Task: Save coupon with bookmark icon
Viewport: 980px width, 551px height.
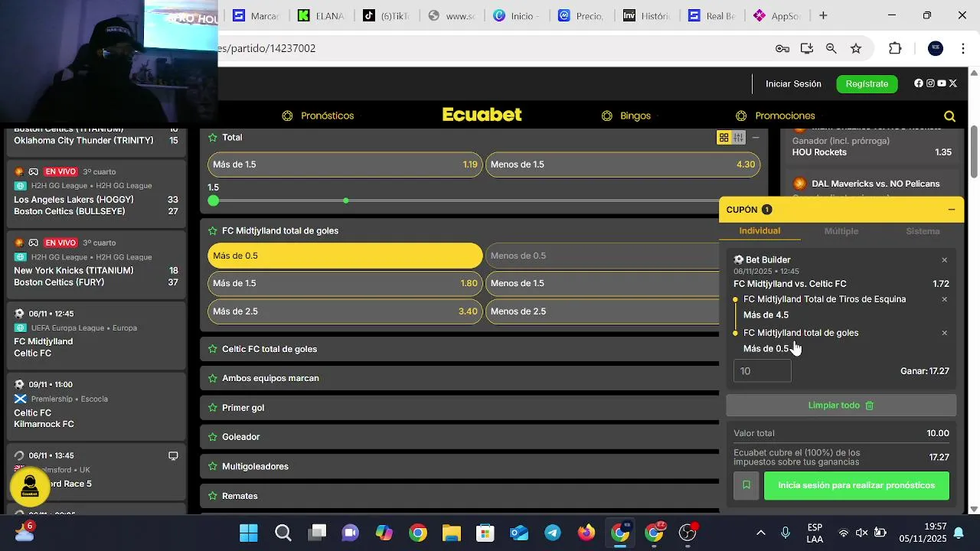Action: (746, 485)
